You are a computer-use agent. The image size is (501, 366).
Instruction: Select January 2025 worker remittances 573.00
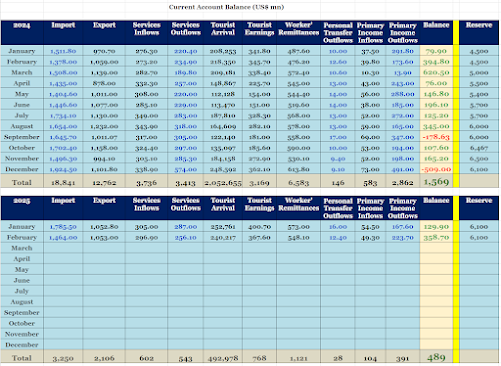pyautogui.click(x=299, y=227)
